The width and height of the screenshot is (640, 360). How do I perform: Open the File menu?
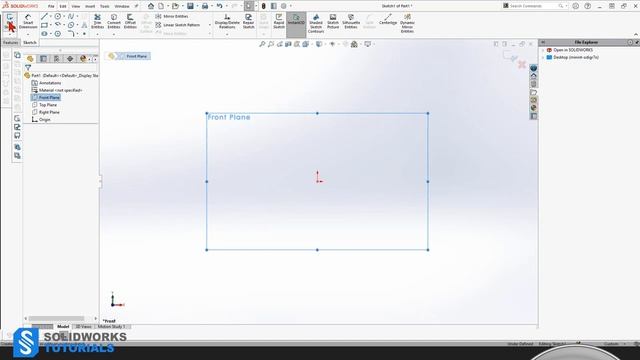[x=51, y=6]
